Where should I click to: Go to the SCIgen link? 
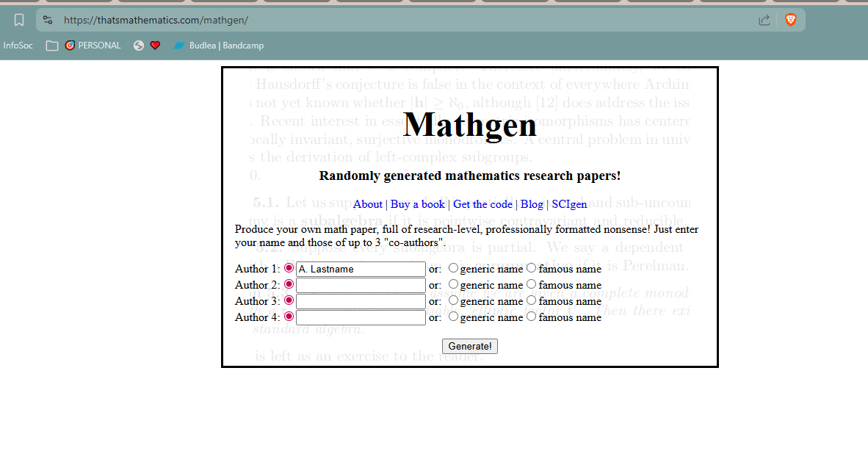tap(569, 204)
